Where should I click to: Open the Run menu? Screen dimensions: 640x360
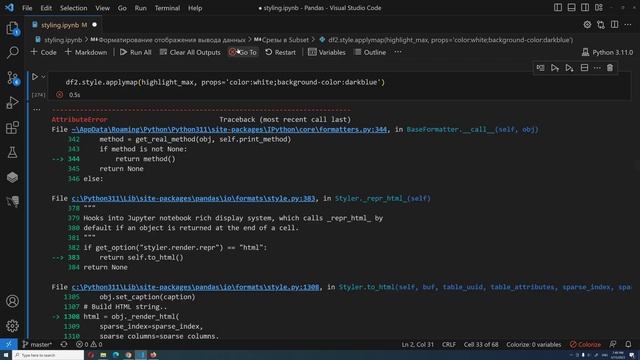140,8
